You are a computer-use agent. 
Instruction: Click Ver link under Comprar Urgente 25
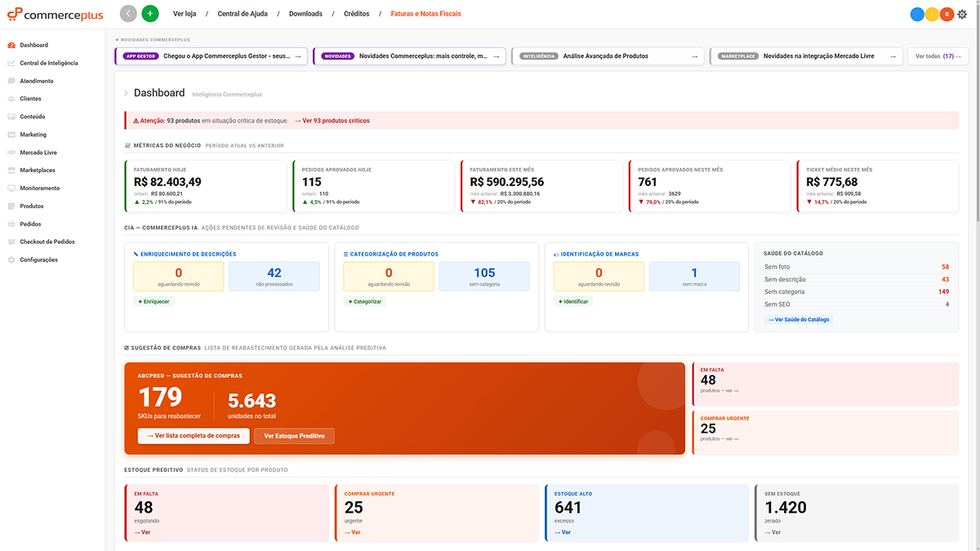[x=353, y=532]
